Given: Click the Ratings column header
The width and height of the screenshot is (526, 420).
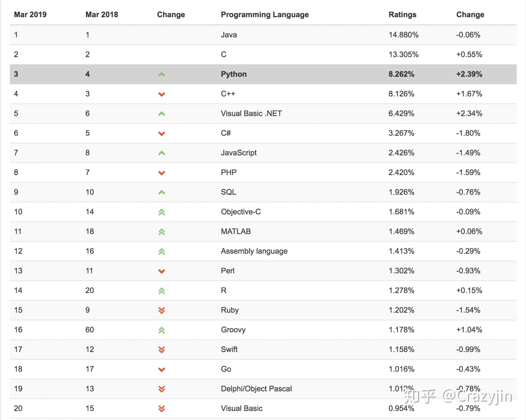Looking at the screenshot, I should tap(402, 15).
